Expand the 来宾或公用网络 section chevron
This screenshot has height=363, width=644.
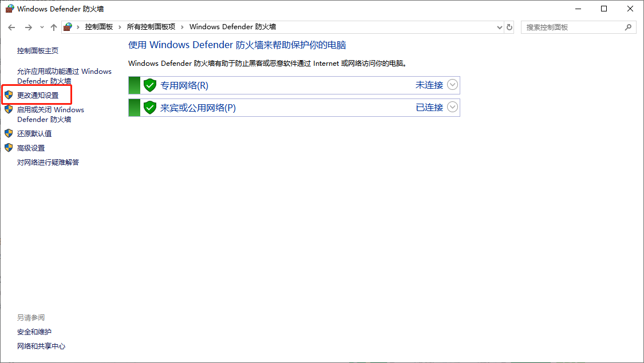click(x=452, y=106)
